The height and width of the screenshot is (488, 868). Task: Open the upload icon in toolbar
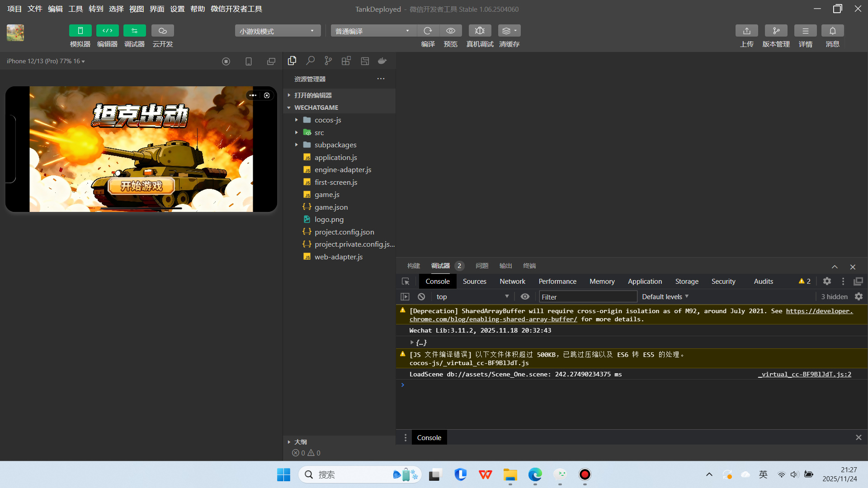coord(746,31)
